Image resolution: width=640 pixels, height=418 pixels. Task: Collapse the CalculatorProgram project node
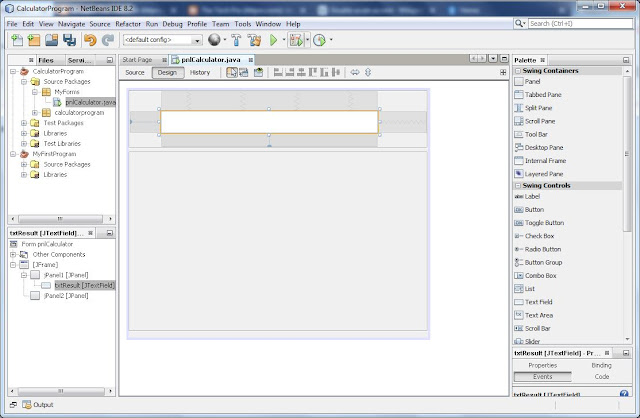click(13, 71)
